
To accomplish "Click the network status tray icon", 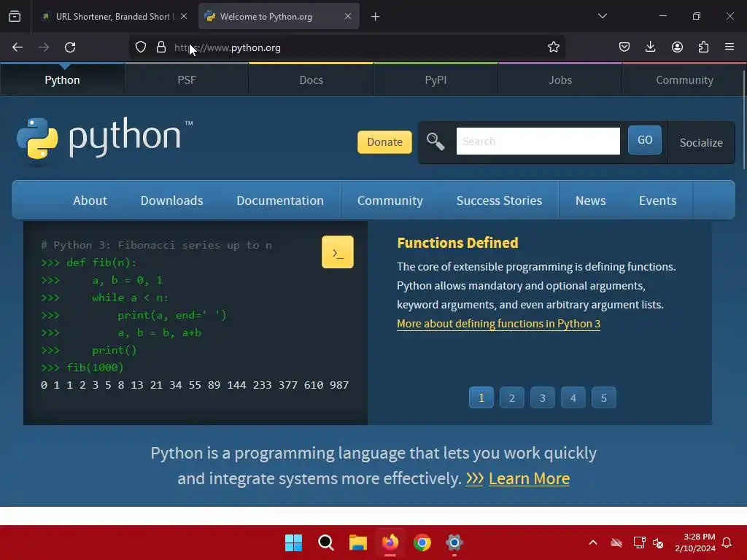I will click(x=639, y=542).
